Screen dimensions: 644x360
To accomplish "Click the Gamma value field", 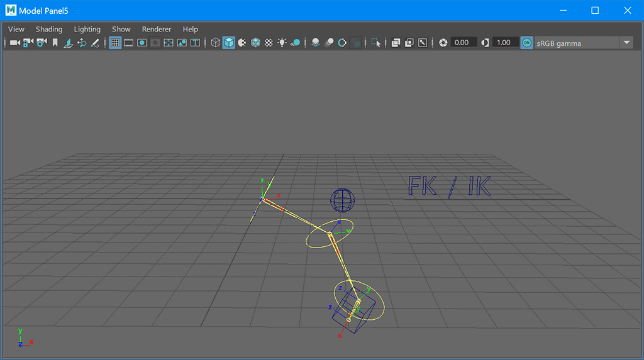I will 505,43.
